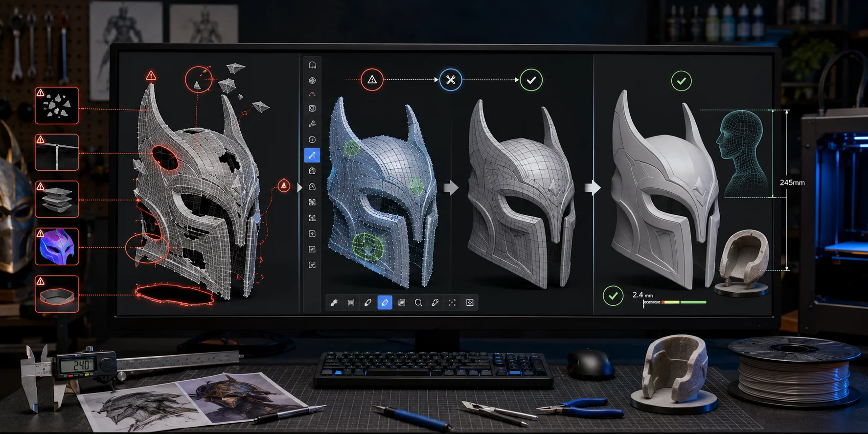Select the unhighlighted eraser tool in bottom toolbar
The image size is (868, 434).
click(x=368, y=302)
